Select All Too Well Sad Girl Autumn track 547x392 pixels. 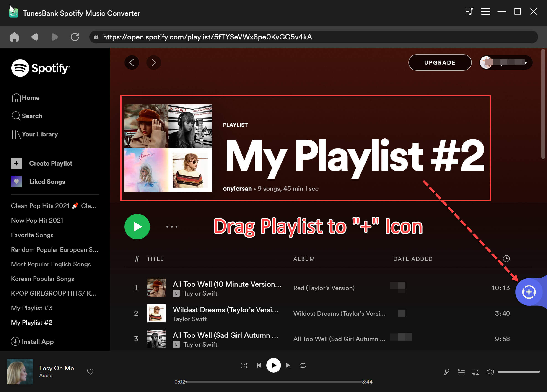tap(226, 335)
